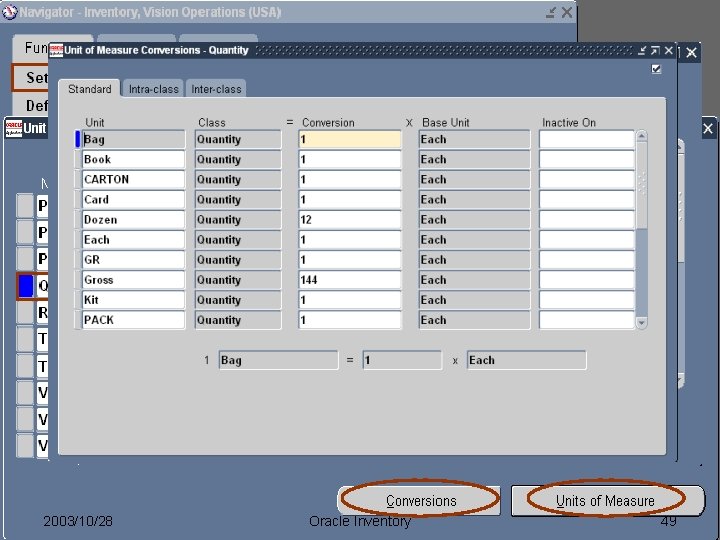The height and width of the screenshot is (540, 720).
Task: Select the Gross unit field
Action: point(134,280)
